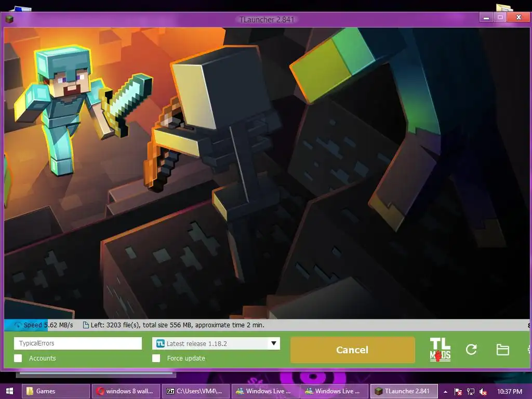Viewport: 532px width, 399px height.
Task: Click the TypicalErrors username field
Action: pyautogui.click(x=78, y=343)
